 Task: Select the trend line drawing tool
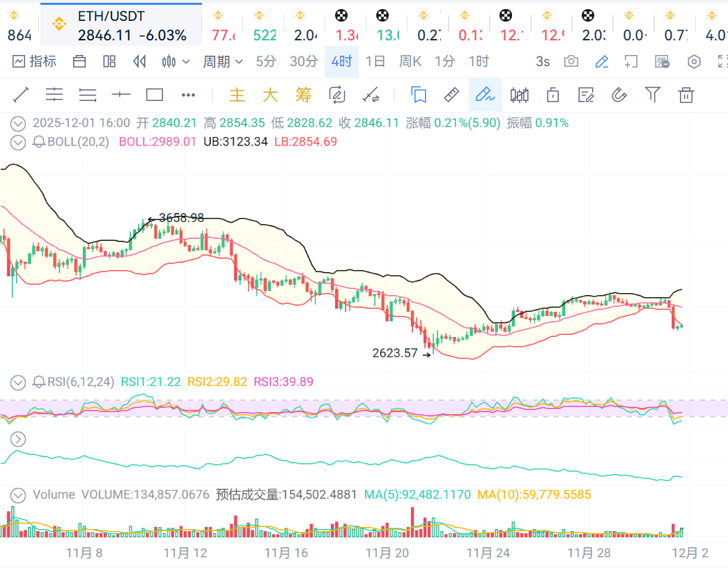21,95
